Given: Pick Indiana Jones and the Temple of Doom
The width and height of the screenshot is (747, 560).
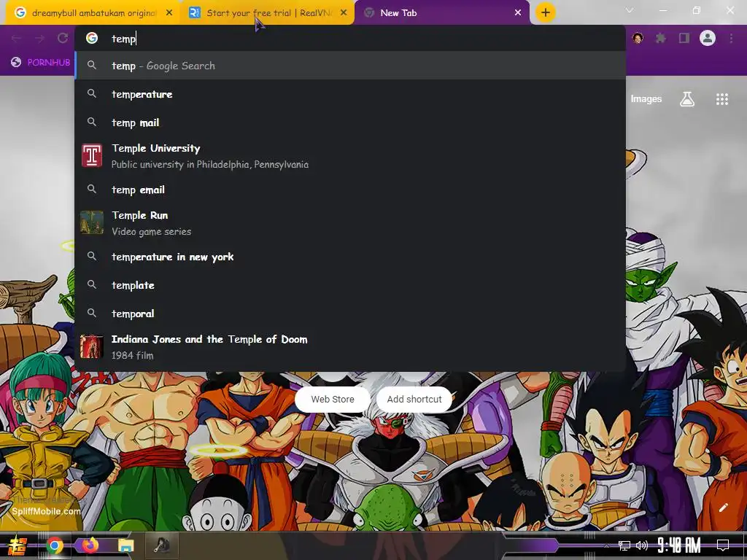Looking at the screenshot, I should tap(350, 347).
